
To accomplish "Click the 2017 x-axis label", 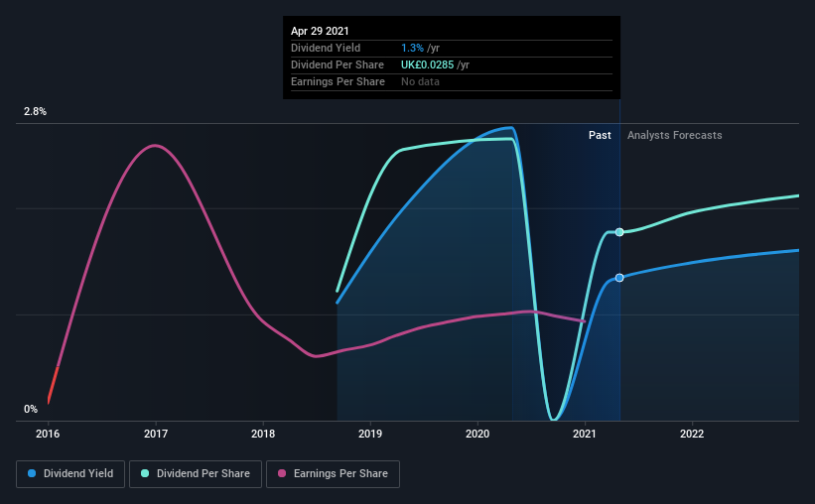I will [156, 434].
